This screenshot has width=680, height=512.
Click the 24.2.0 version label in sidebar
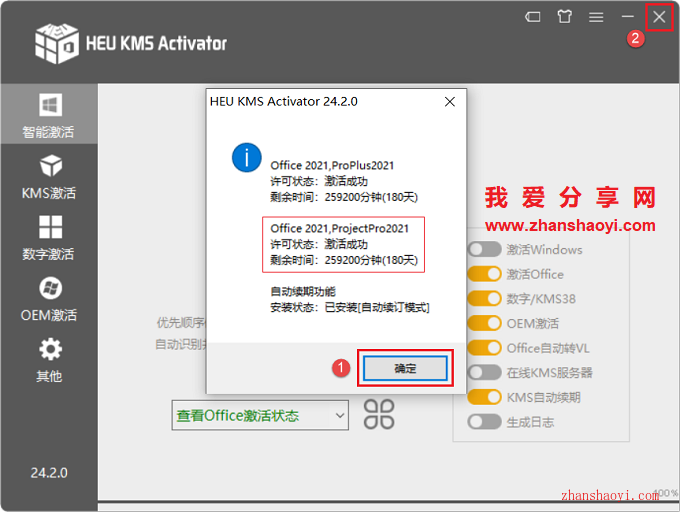[49, 473]
